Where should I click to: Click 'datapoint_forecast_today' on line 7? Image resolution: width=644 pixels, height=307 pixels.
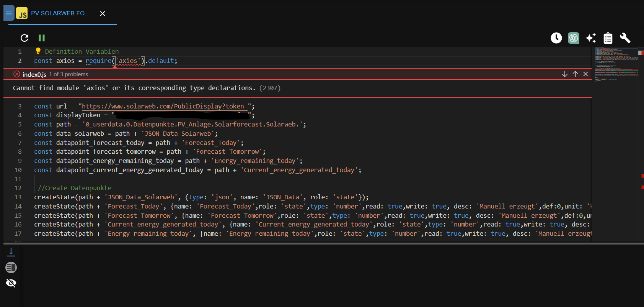tap(100, 143)
